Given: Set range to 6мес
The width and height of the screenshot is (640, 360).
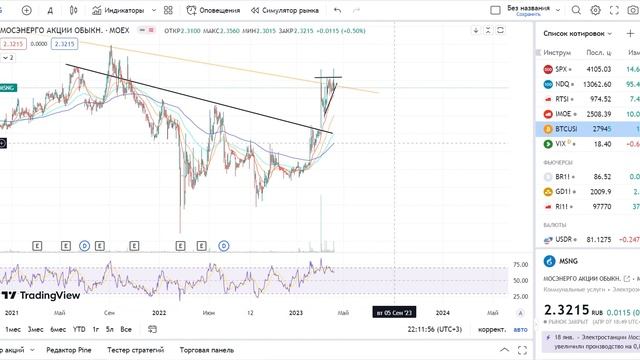Looking at the screenshot, I should 58,329.
